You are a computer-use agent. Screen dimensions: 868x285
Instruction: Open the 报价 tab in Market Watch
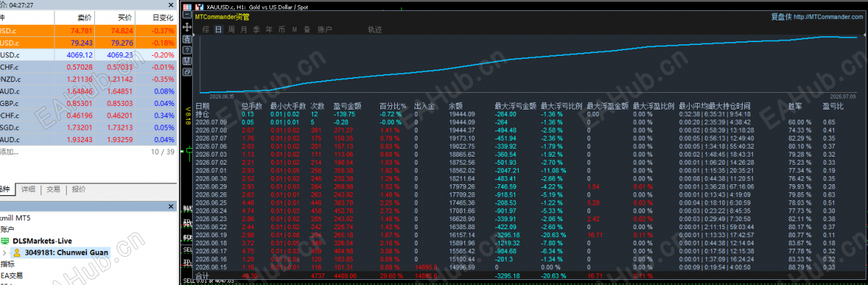click(x=78, y=189)
